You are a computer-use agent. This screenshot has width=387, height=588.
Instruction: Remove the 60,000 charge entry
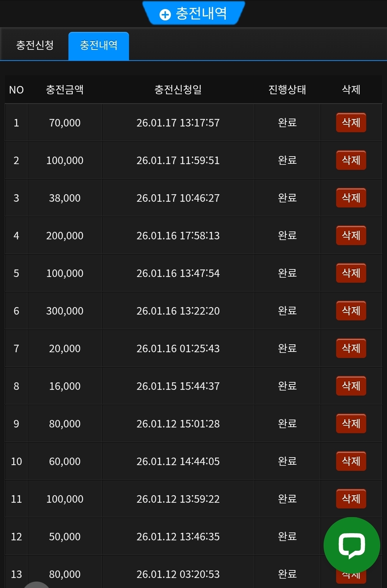(x=351, y=461)
